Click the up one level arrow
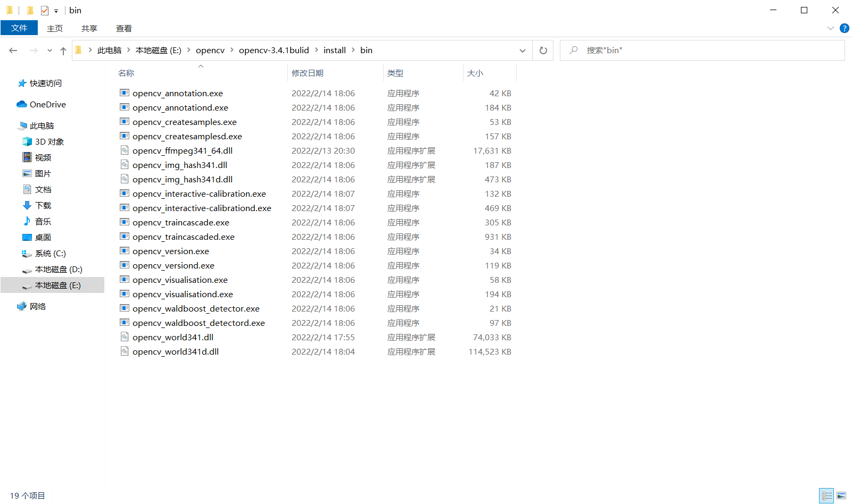Viewport: 852px width, 504px height. [x=63, y=50]
